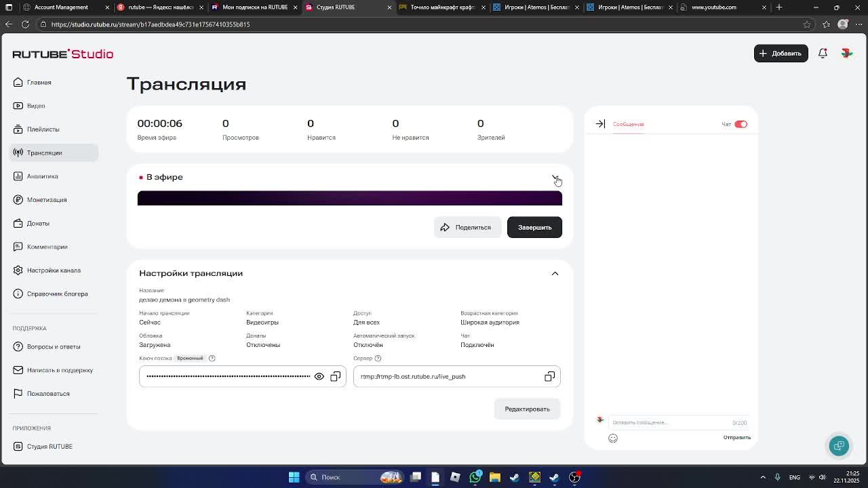Image resolution: width=868 pixels, height=488 pixels.
Task: End the stream with Завершить
Action: 534,227
